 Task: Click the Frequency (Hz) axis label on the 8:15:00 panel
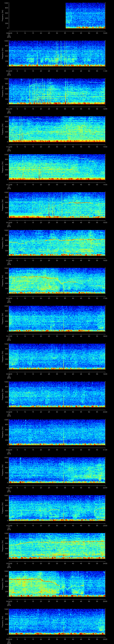coord(3,243)
